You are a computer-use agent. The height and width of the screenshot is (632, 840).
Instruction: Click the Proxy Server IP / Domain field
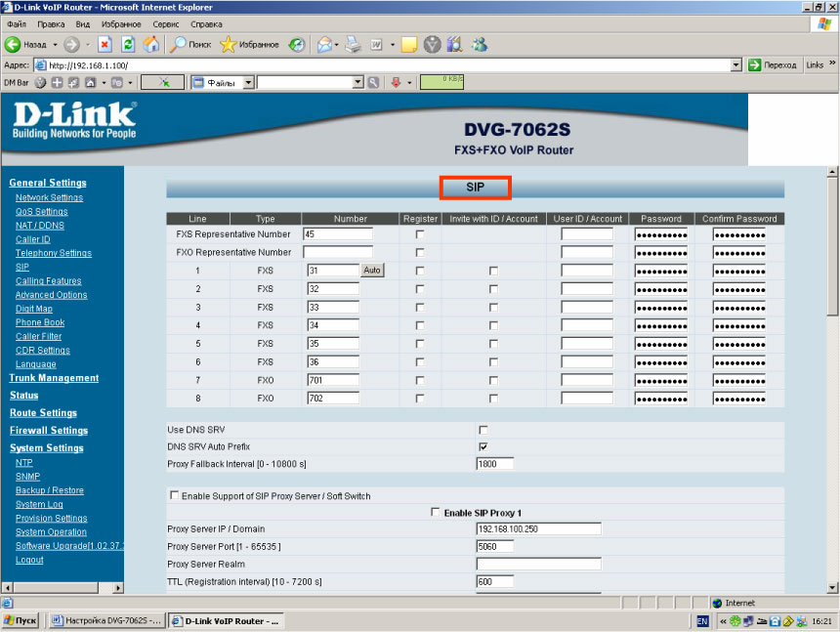tap(538, 529)
